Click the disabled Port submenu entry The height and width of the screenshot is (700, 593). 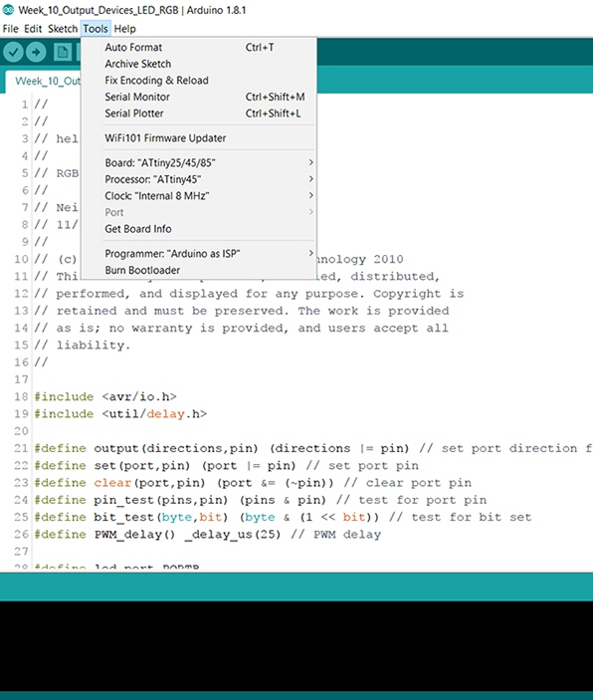pos(199,212)
